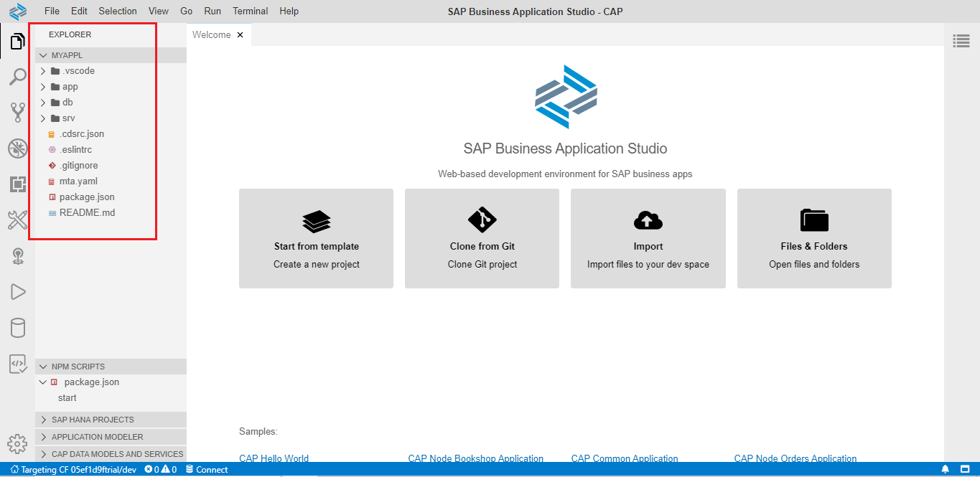Click Start from template tile

pos(316,238)
